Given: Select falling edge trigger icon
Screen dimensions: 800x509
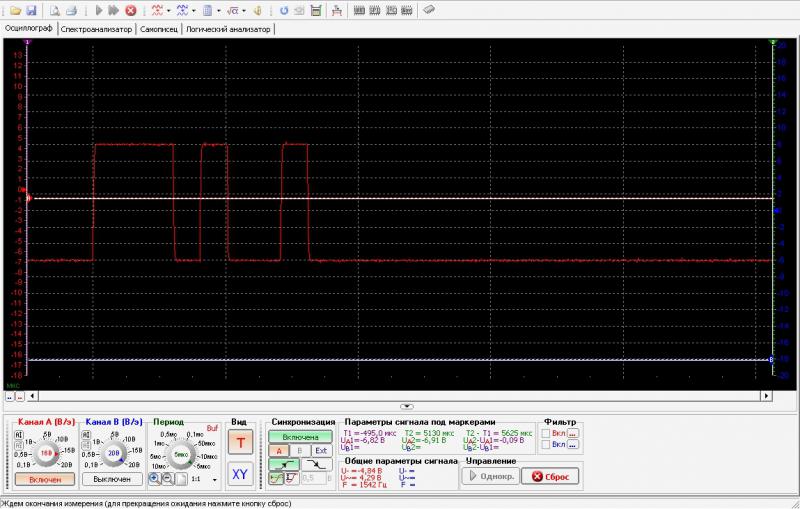Looking at the screenshot, I should pyautogui.click(x=316, y=465).
